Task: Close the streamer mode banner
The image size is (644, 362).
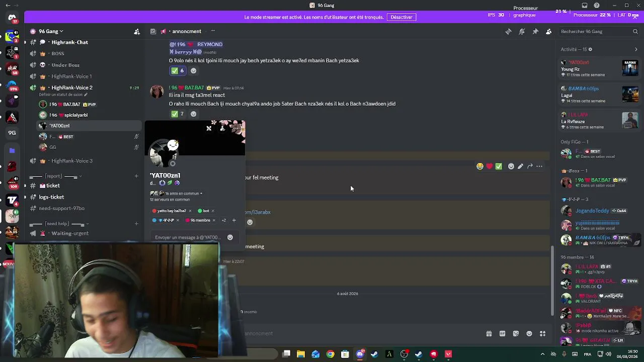Action: click(x=635, y=17)
